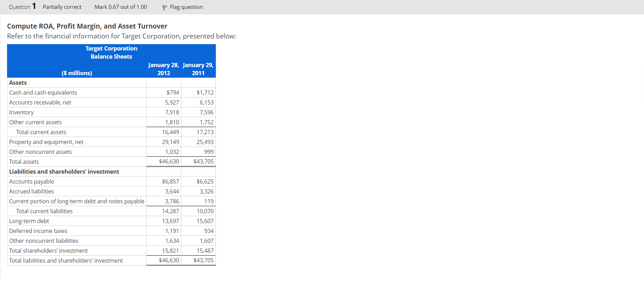Click the Accrued liabilities row label
This screenshot has width=644, height=281.
31,191
